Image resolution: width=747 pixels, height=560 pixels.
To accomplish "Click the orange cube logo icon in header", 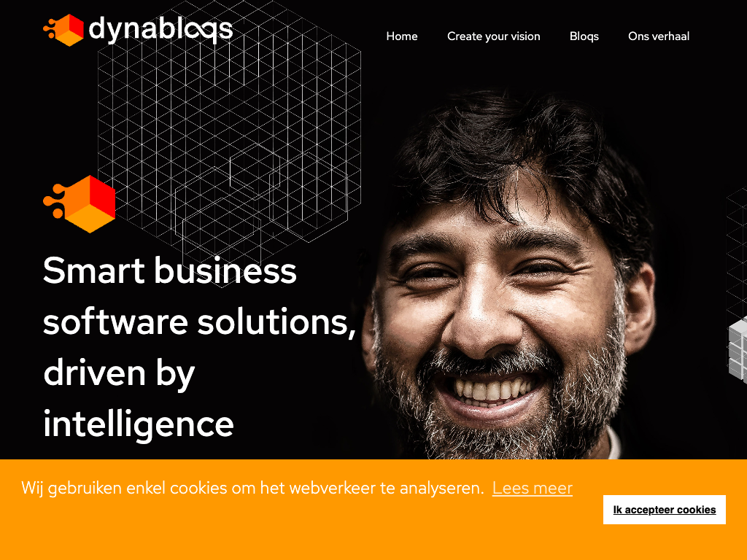I will point(64,30).
